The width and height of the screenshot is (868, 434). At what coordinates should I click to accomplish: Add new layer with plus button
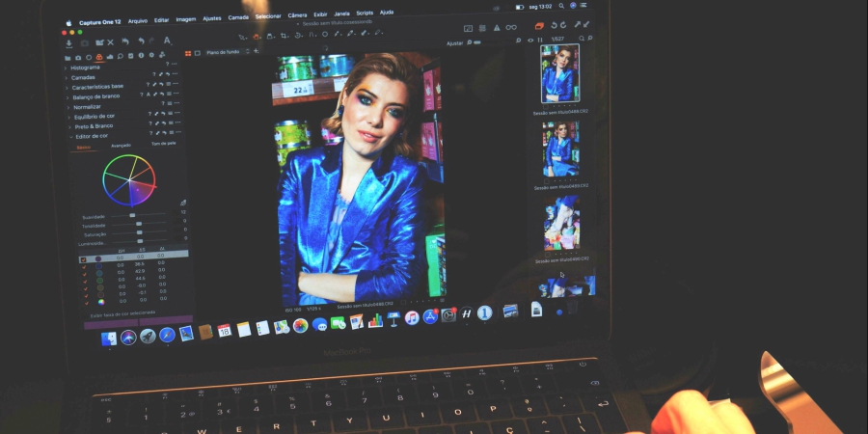tap(256, 51)
